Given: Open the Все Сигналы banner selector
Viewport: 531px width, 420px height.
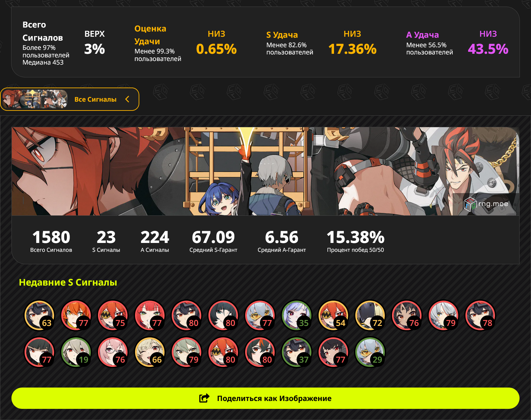Looking at the screenshot, I should [x=69, y=99].
